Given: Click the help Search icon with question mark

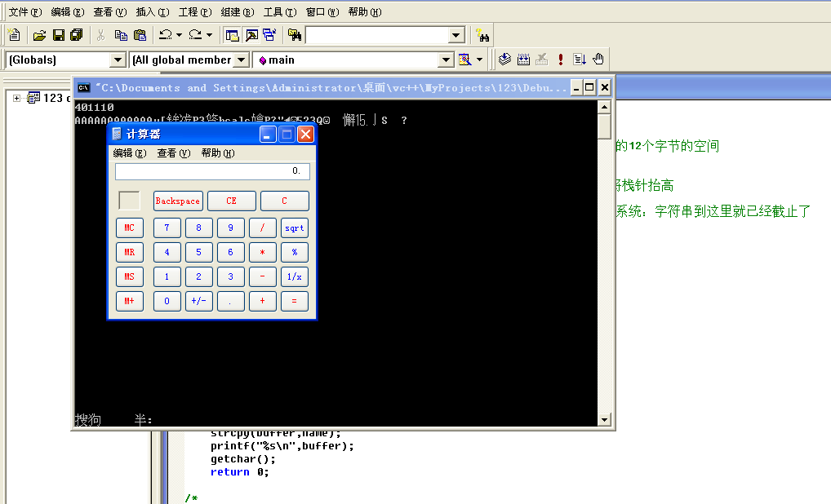Looking at the screenshot, I should coord(482,35).
